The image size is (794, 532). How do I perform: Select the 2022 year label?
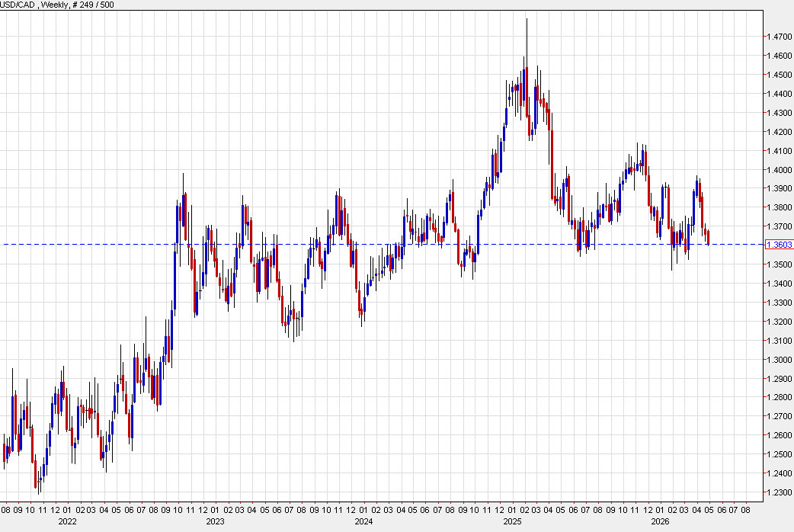tap(66, 523)
